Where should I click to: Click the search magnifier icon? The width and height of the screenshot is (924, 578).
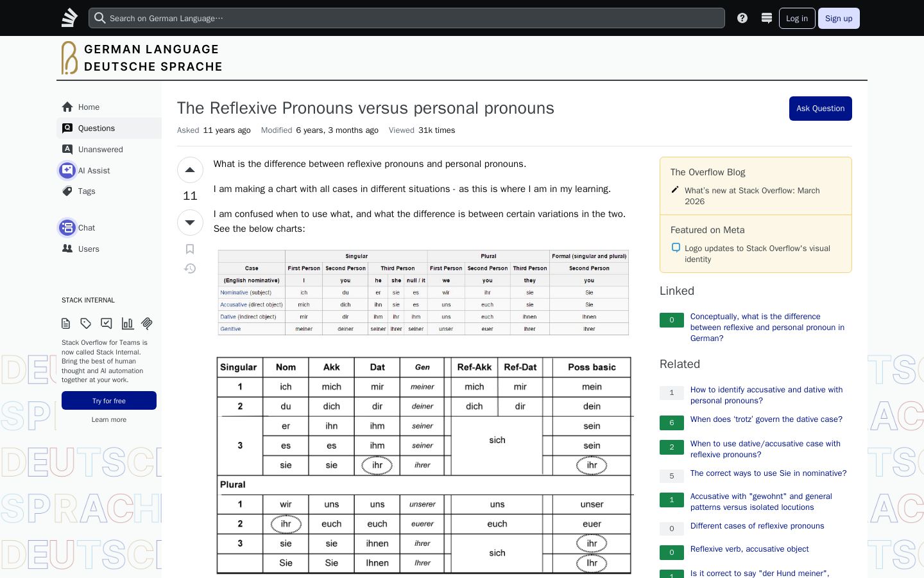point(99,18)
